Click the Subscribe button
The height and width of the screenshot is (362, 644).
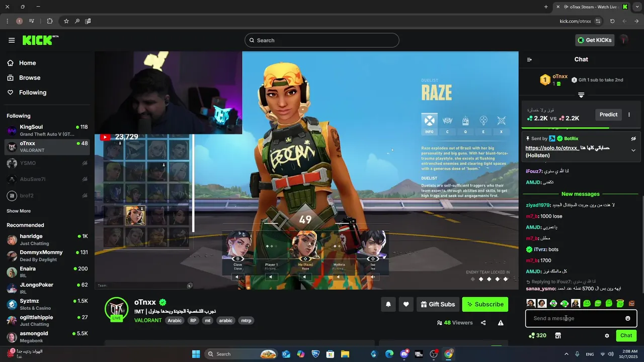(485, 304)
